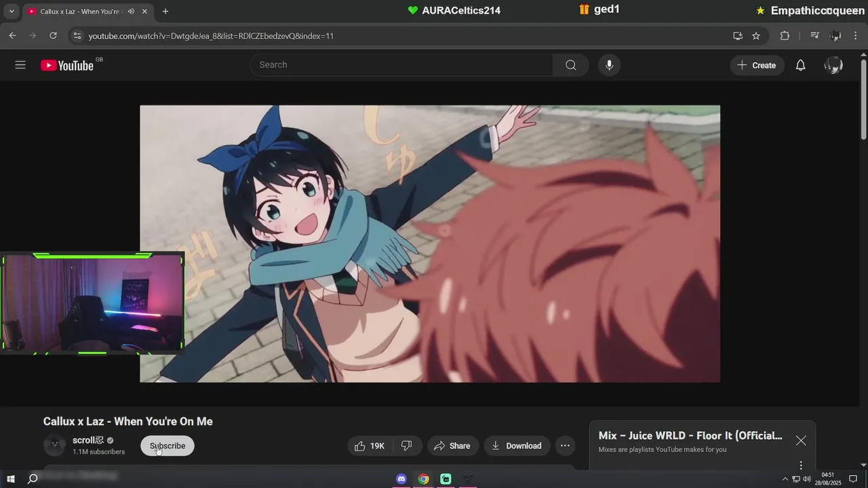Click the 1.1M subscribers text
Image resolution: width=868 pixels, height=488 pixels.
(99, 452)
